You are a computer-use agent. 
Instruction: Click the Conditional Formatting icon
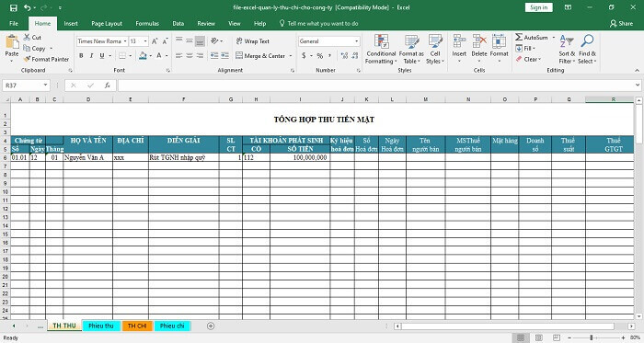click(x=381, y=41)
